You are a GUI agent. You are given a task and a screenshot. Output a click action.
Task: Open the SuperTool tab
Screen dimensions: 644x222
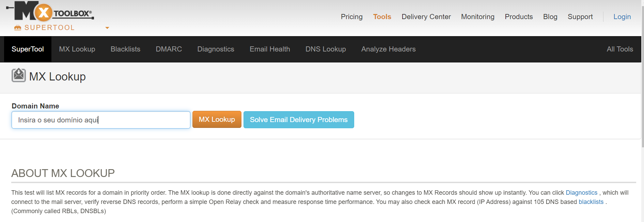28,49
